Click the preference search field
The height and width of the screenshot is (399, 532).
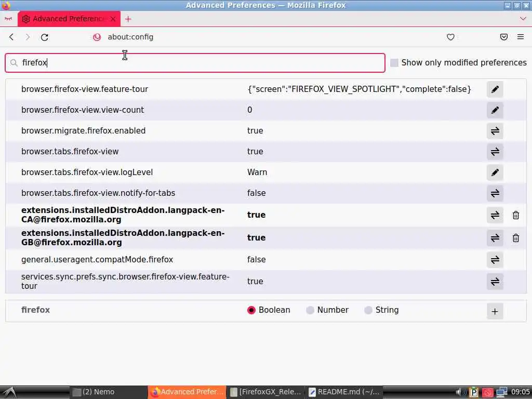[195, 63]
